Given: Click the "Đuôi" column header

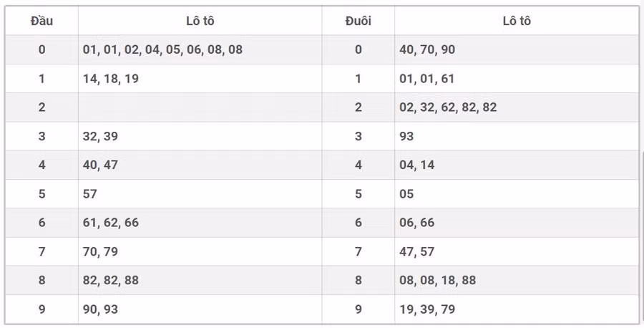Looking at the screenshot, I should click(x=358, y=21).
